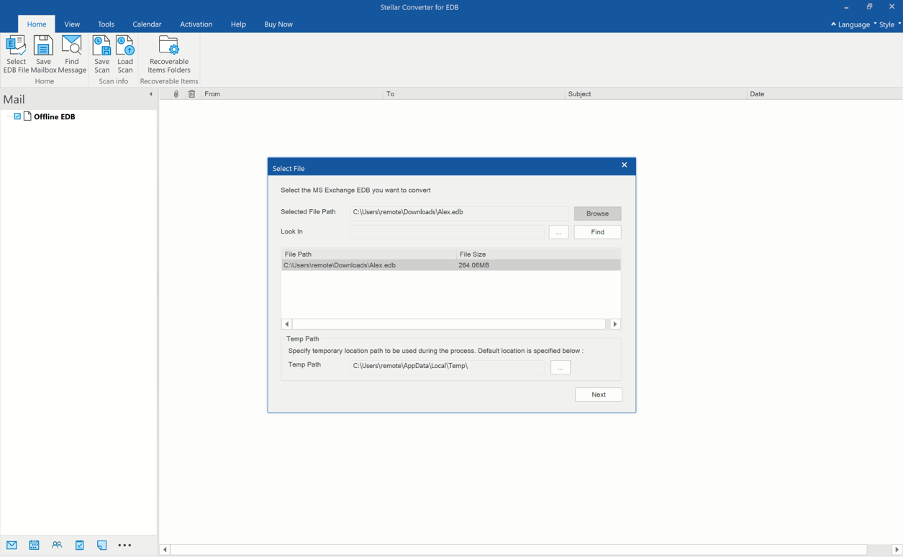Image resolution: width=904 pixels, height=558 pixels.
Task: Click the Selected File Path field
Action: tap(459, 212)
